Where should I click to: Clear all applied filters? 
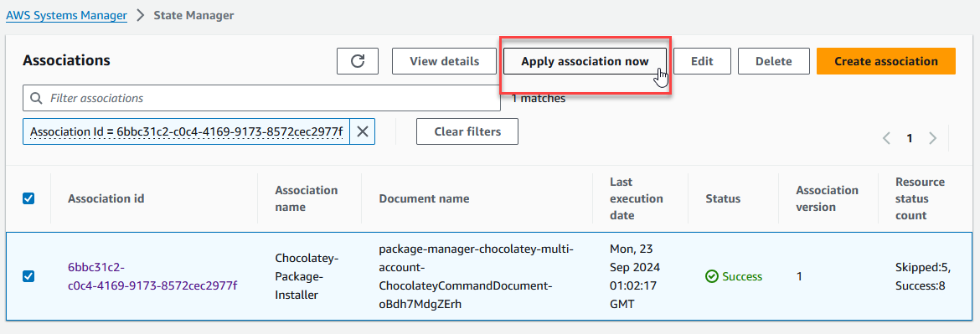coord(467,131)
